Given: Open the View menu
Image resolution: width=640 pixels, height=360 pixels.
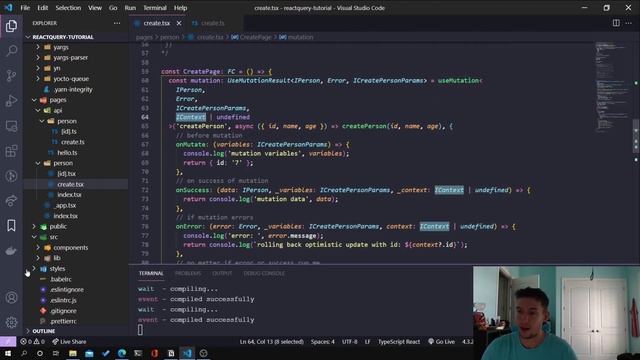Looking at the screenshot, I should (x=95, y=8).
